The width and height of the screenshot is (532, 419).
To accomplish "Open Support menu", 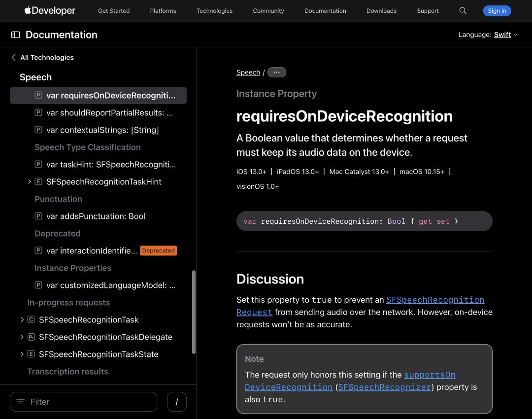I will pos(428,11).
